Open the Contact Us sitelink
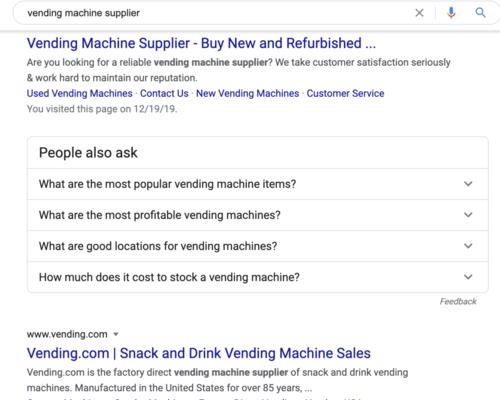This screenshot has height=400, width=500. pos(164,93)
